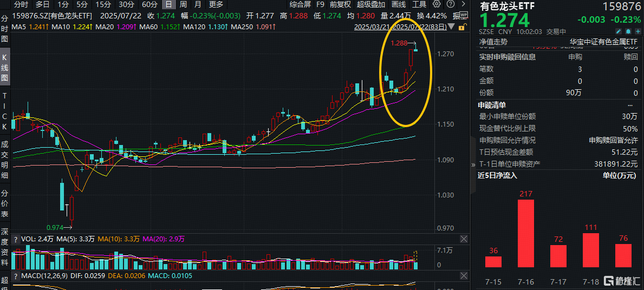
Task: Click MA250 1.091 indicator label
Action: pyautogui.click(x=253, y=27)
